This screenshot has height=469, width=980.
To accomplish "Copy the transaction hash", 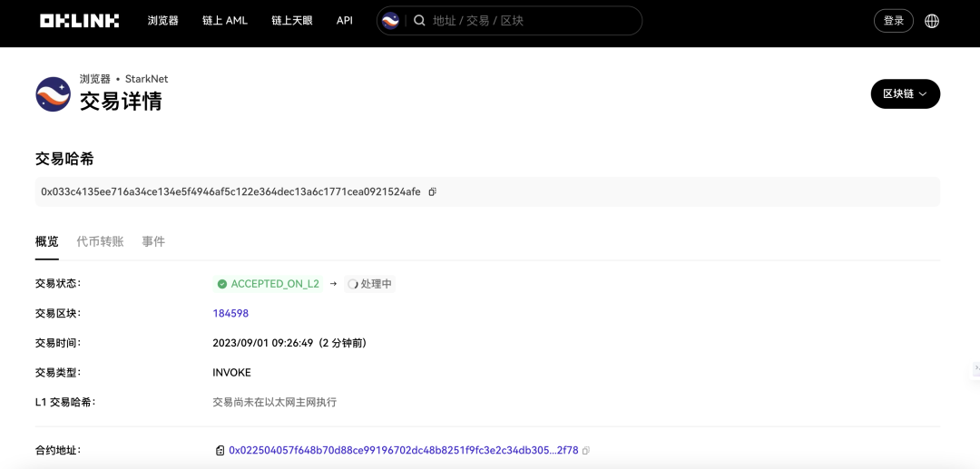I will click(433, 191).
